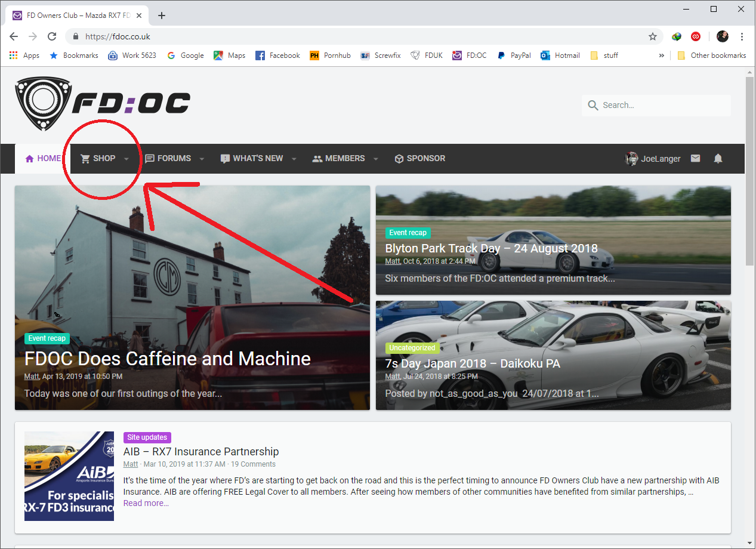Go to the Home nav tab
Image resolution: width=756 pixels, height=549 pixels.
point(43,159)
